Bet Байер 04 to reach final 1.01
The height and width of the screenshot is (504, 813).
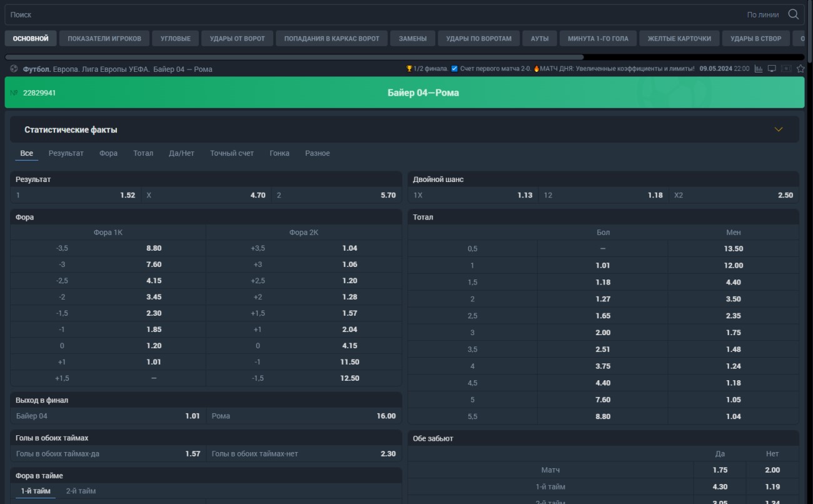pyautogui.click(x=108, y=416)
